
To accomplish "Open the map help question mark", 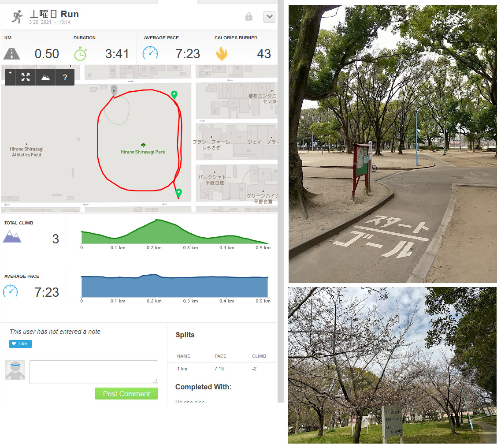I will coord(65,77).
